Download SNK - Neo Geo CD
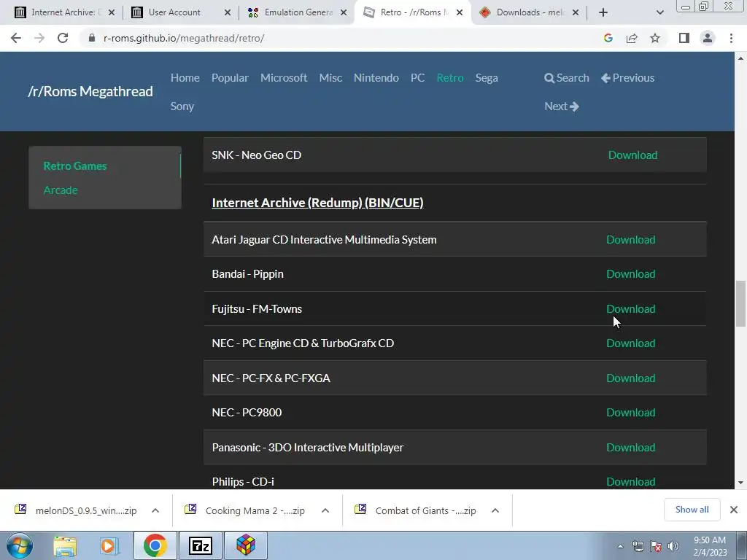This screenshot has height=560, width=747. click(632, 155)
